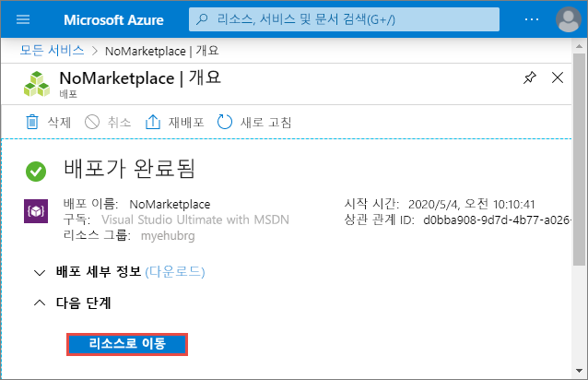Click the Microsoft Azure home title
588x380 pixels.
(x=113, y=20)
